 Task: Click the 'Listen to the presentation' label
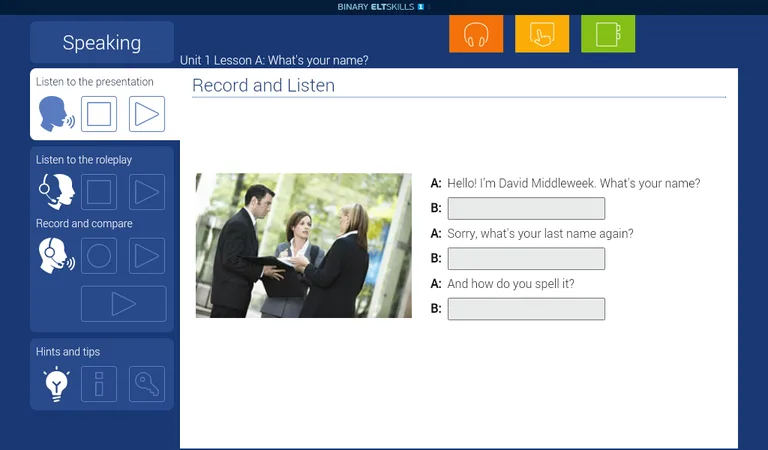click(x=95, y=82)
